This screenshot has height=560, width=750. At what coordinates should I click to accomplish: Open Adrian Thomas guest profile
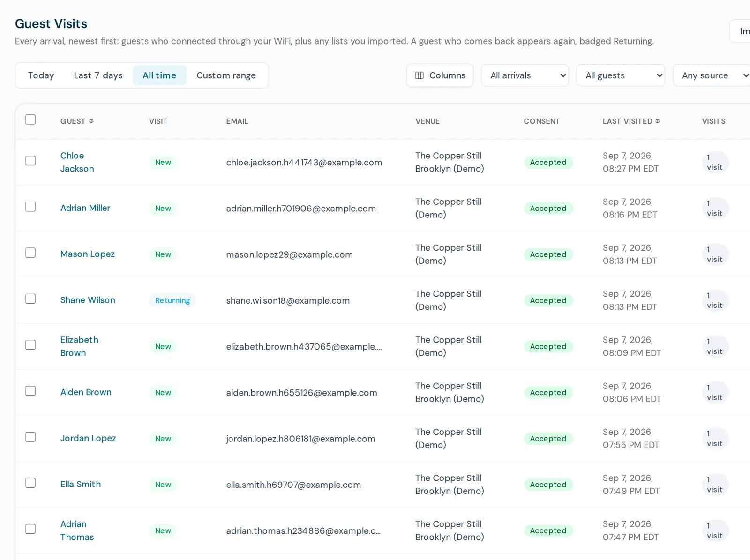pyautogui.click(x=77, y=530)
